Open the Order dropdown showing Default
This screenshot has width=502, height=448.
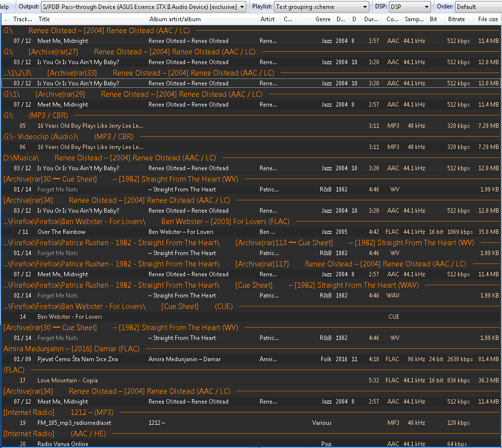(x=478, y=7)
